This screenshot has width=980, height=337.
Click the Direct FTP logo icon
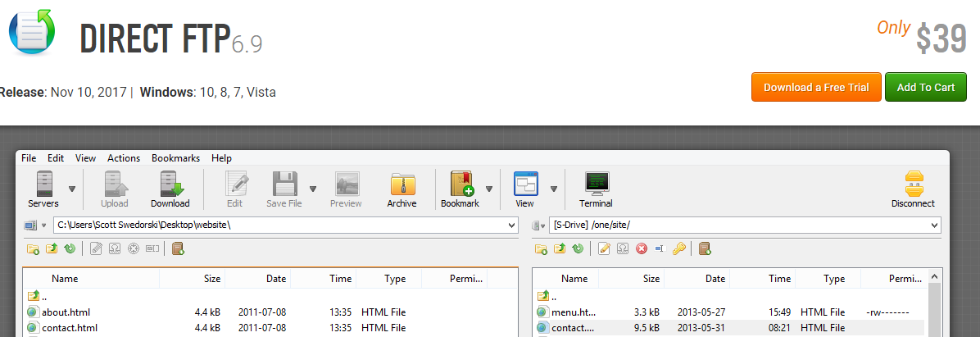click(x=32, y=31)
